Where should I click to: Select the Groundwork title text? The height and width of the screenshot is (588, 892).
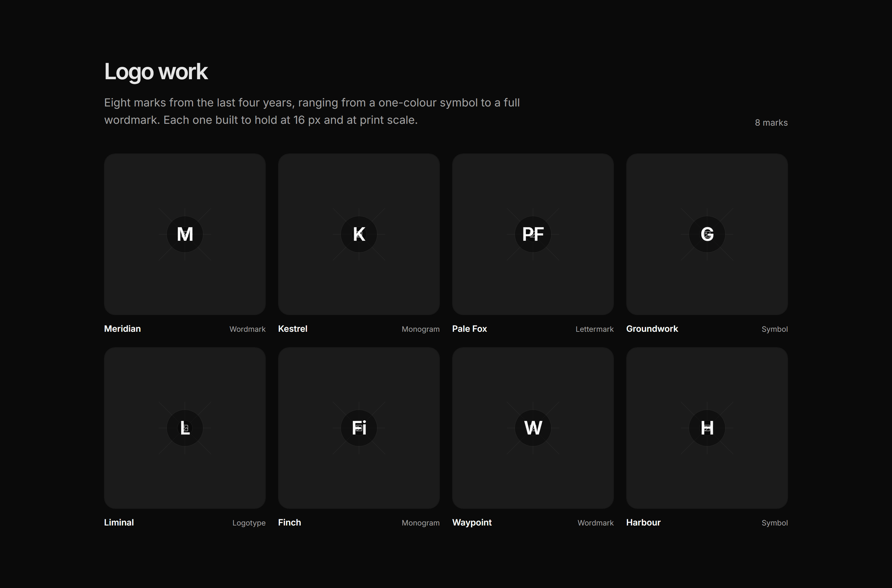tap(652, 329)
